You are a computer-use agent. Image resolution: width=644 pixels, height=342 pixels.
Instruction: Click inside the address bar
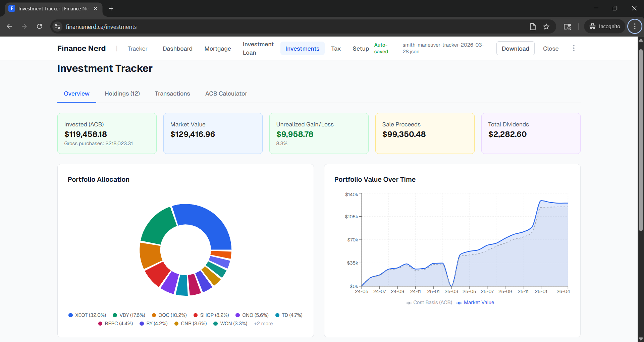[x=235, y=26]
